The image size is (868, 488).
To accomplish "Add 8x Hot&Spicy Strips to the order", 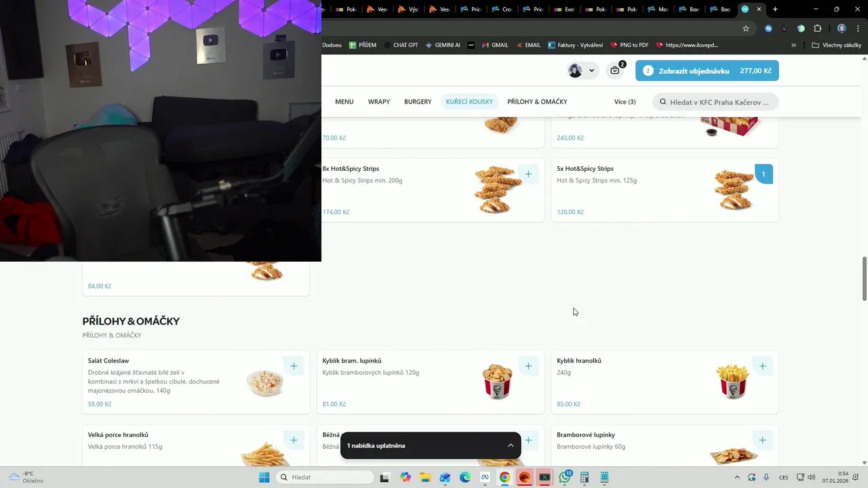I will [528, 174].
